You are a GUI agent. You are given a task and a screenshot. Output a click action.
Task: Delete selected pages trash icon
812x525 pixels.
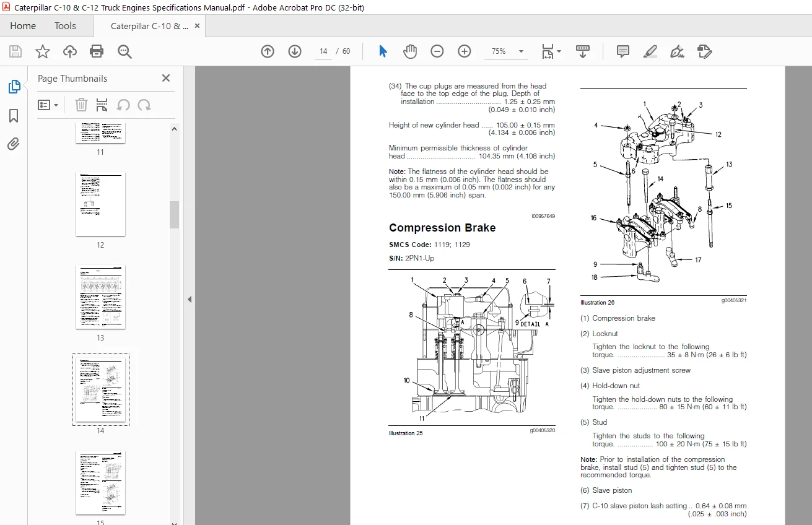(x=81, y=105)
